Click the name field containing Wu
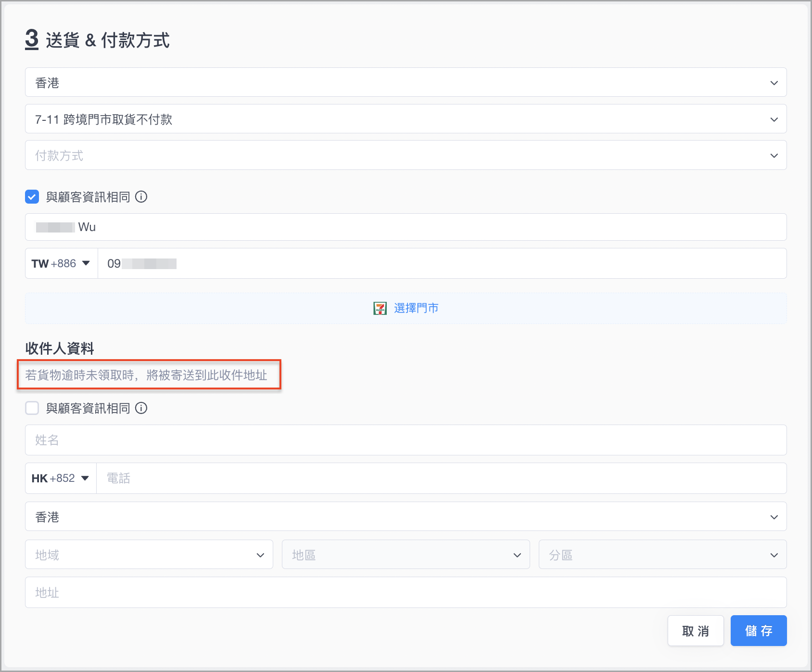812x672 pixels. coord(406,227)
